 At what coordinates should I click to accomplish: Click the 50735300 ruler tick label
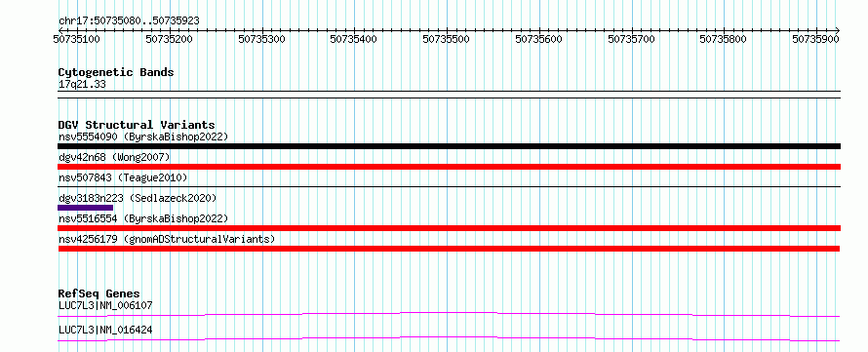[x=261, y=39]
